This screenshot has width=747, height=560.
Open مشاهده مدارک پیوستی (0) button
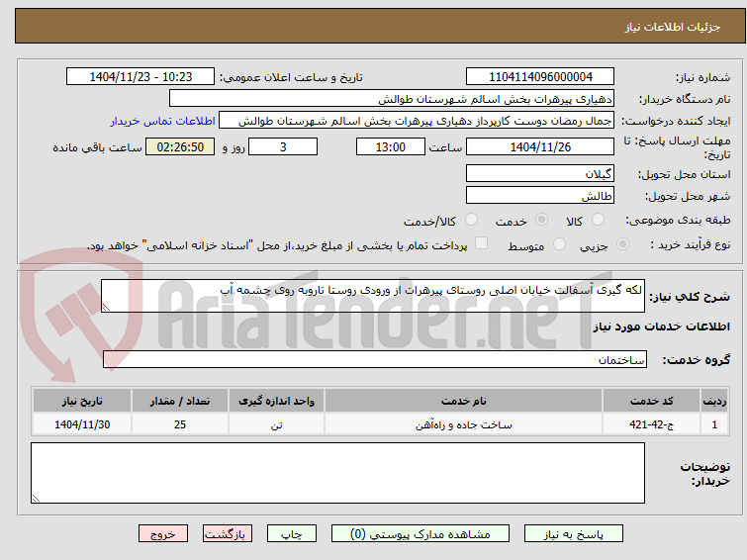coord(420,534)
